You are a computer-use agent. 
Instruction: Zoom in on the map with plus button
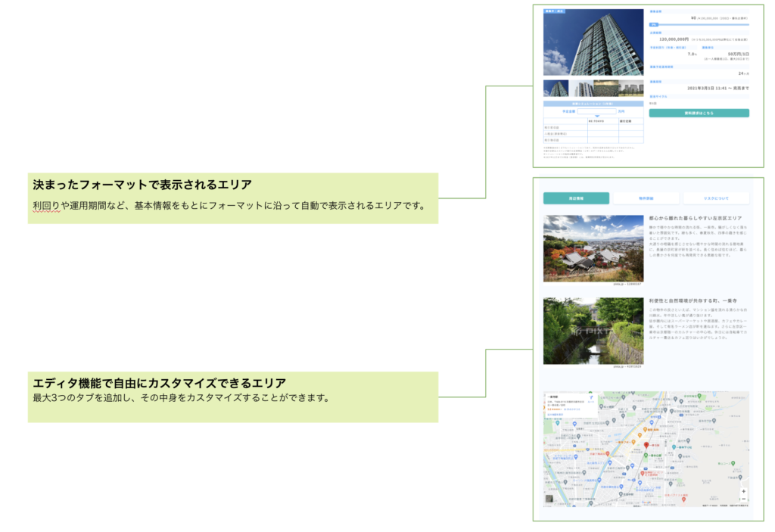point(743,490)
